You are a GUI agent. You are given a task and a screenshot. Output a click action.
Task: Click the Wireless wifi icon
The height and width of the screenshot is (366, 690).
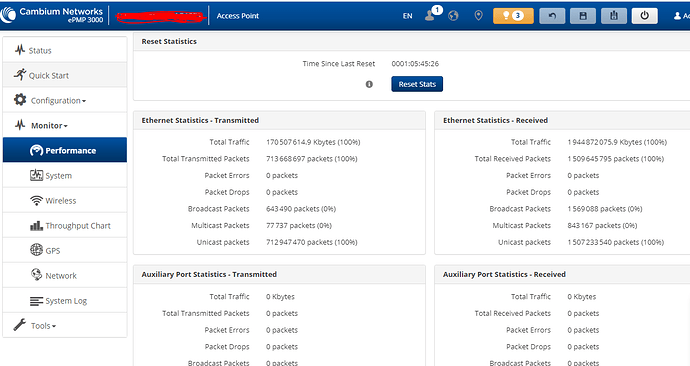36,200
